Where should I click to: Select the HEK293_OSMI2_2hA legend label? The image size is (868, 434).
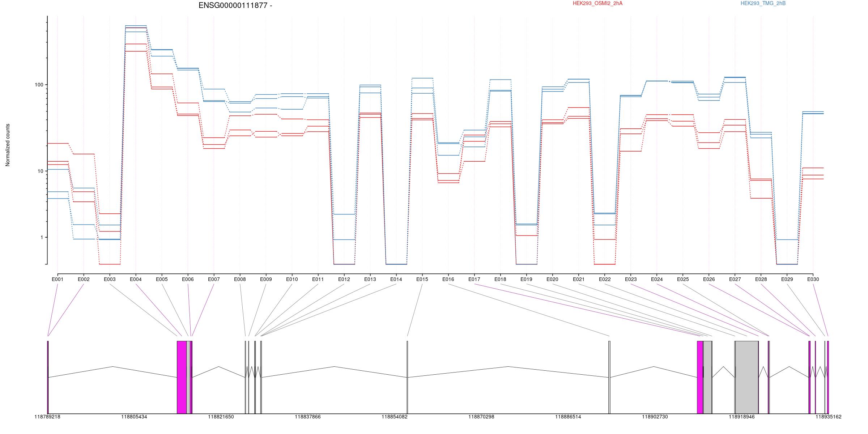597,3
